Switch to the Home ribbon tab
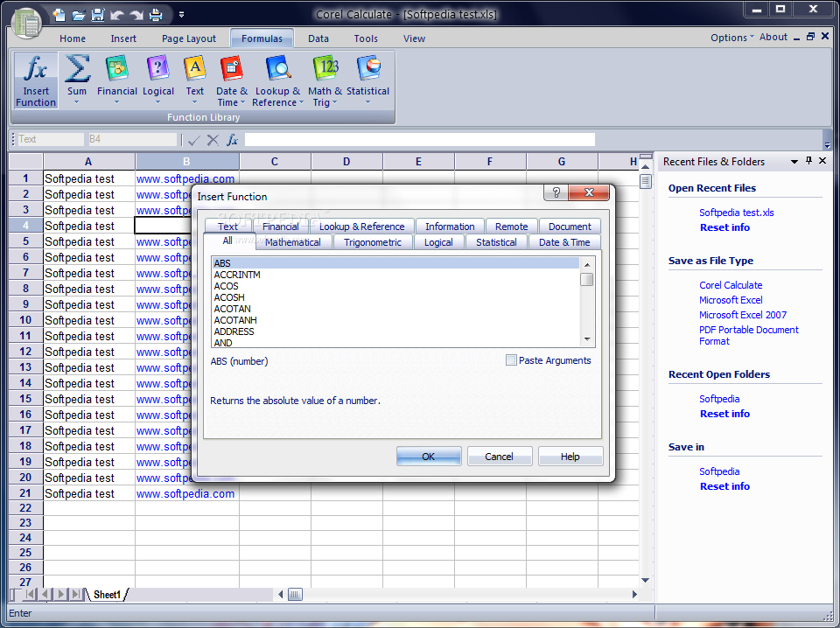This screenshot has height=628, width=840. (x=73, y=38)
